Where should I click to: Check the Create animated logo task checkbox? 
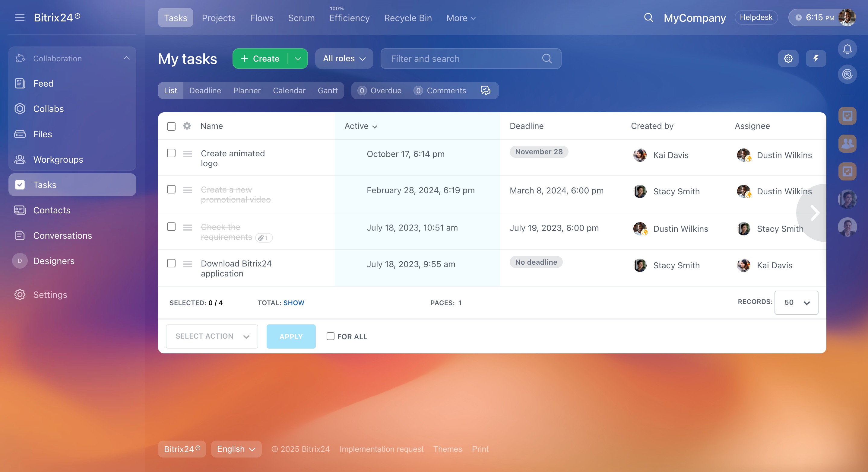pyautogui.click(x=171, y=153)
